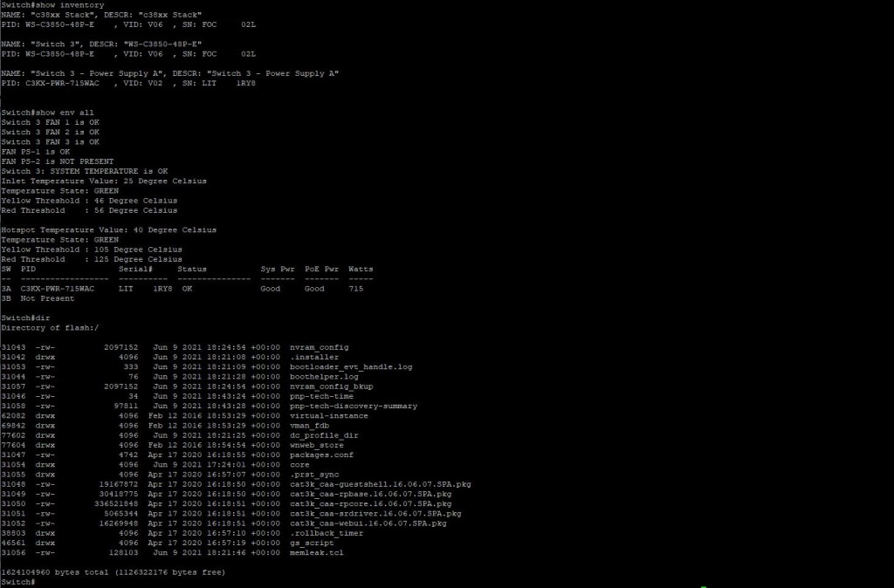
Task: Click the 'dc_profile_dir' directory name
Action: click(324, 435)
